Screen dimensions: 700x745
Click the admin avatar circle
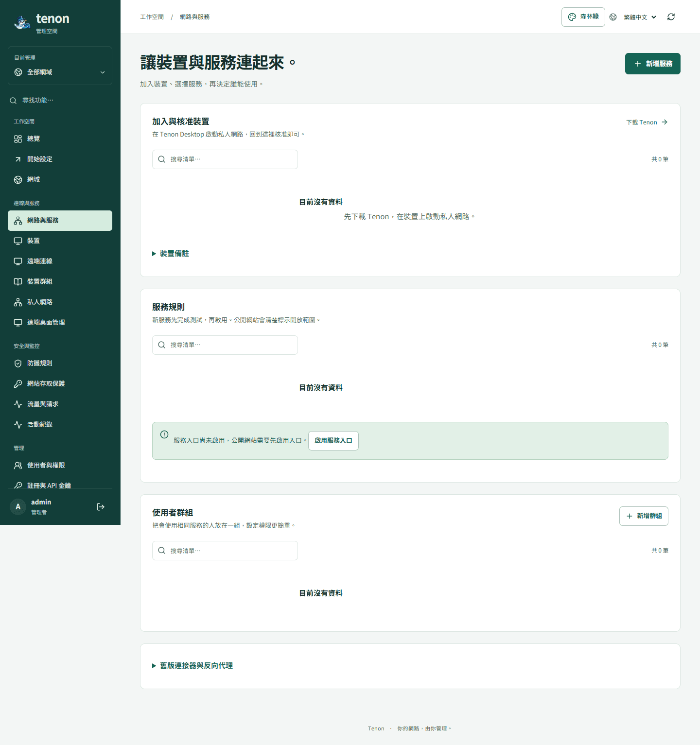pos(18,507)
